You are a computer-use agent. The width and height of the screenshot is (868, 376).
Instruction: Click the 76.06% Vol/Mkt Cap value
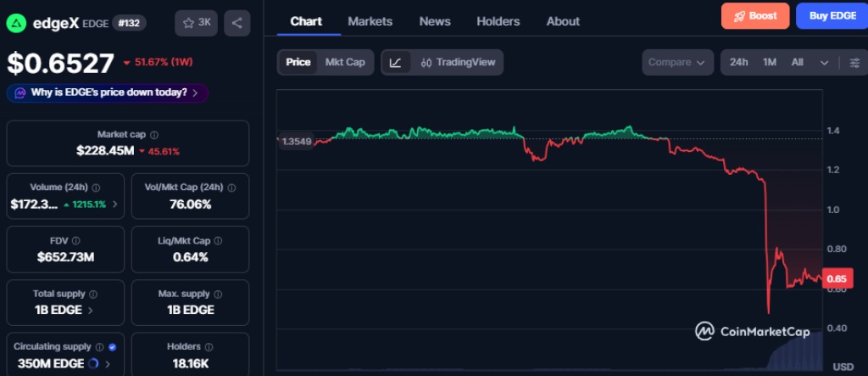(x=190, y=204)
